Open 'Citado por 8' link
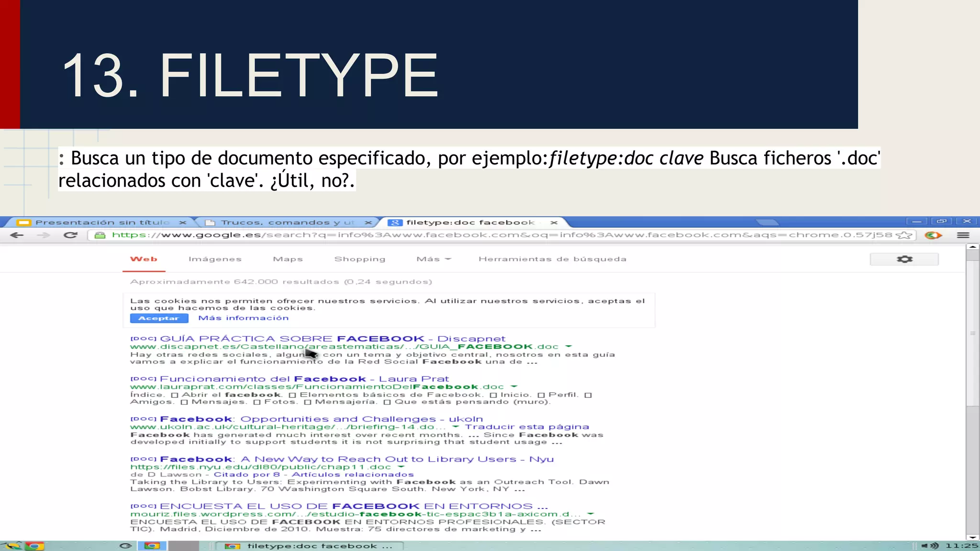 tap(246, 474)
